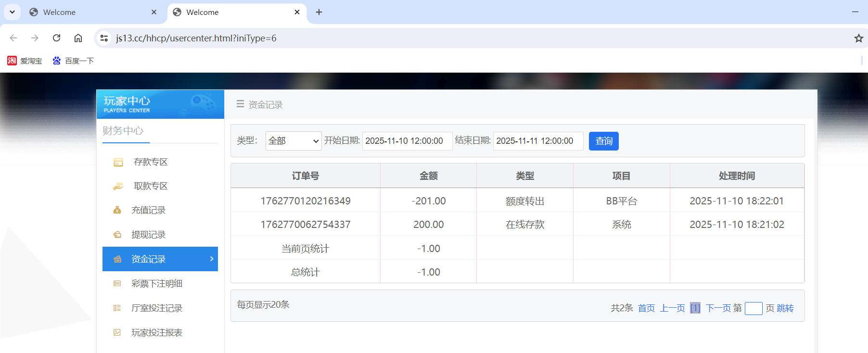Click the BB平台 project cell

[622, 201]
